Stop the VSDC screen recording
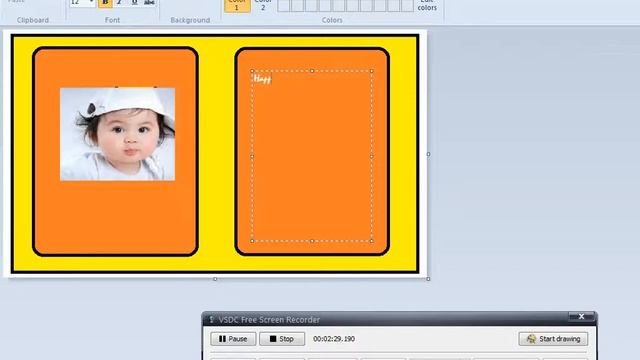The height and width of the screenshot is (360, 640). 282,339
